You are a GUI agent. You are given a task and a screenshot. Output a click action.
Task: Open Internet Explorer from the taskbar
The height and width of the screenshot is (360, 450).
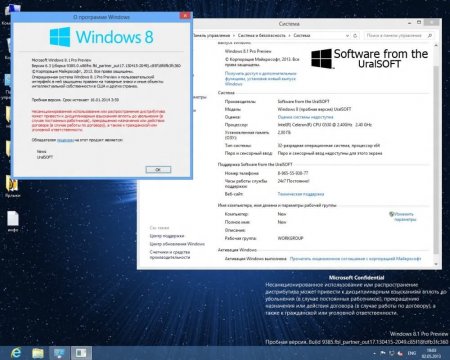tap(16, 353)
